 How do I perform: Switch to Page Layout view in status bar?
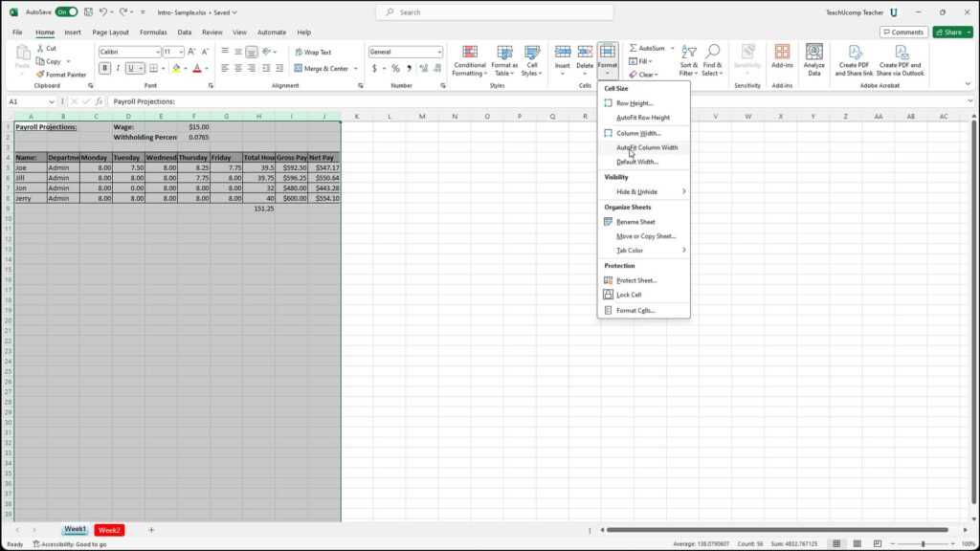857,544
